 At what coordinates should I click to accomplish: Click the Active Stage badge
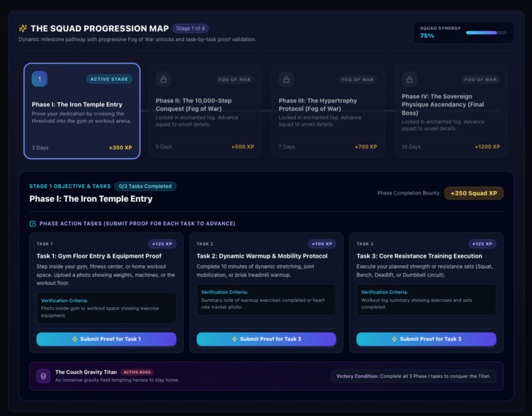click(109, 79)
